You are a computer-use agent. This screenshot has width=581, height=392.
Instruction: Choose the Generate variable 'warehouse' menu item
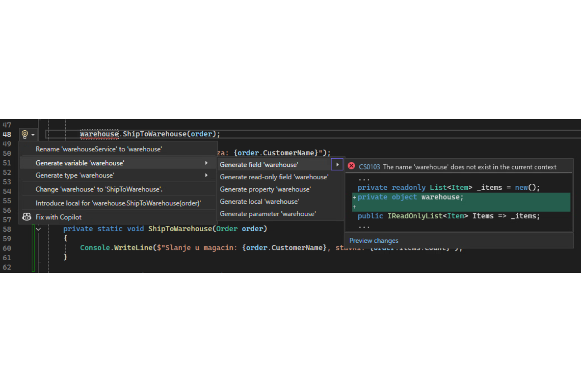tap(80, 163)
